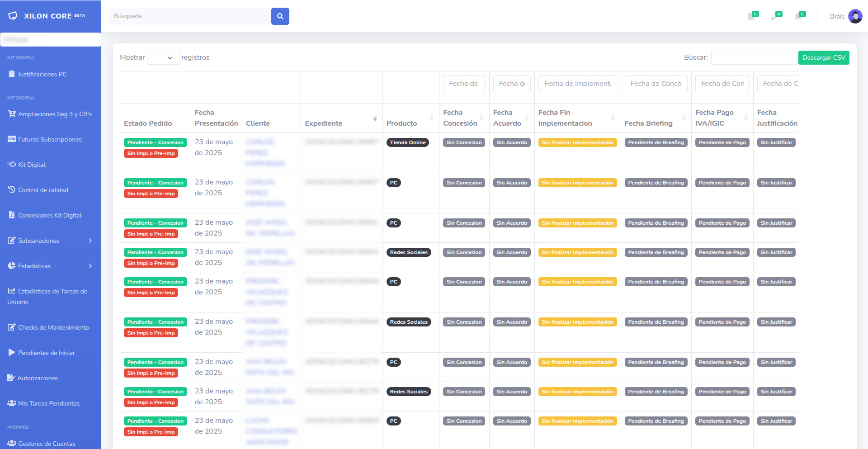Click the Buscar table filter field
868x449 pixels.
tap(754, 58)
